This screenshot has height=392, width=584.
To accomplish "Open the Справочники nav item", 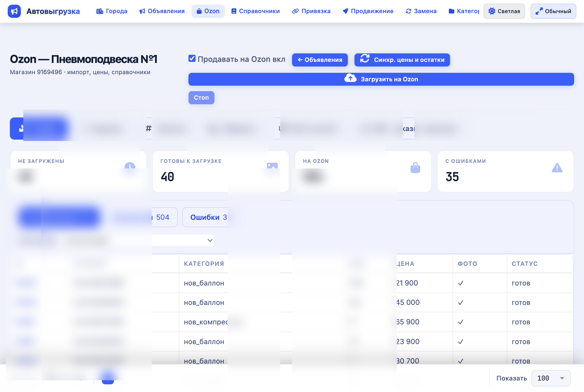I will point(256,11).
